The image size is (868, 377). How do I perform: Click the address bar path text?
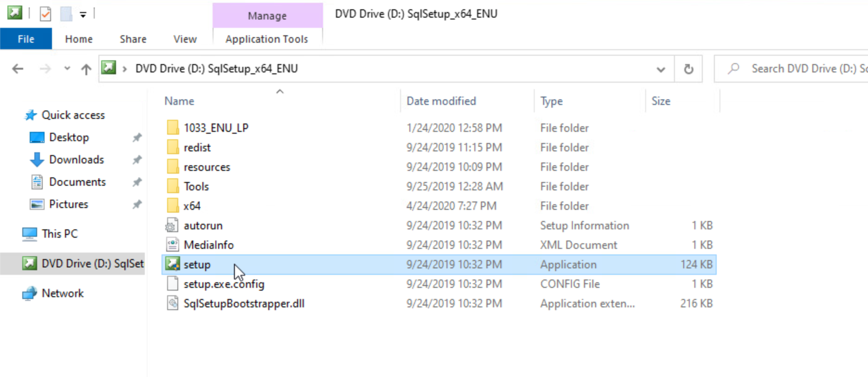coord(217,69)
